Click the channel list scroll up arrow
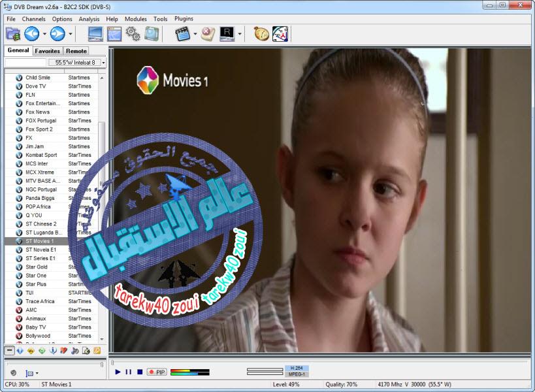The image size is (535, 392). click(x=102, y=78)
